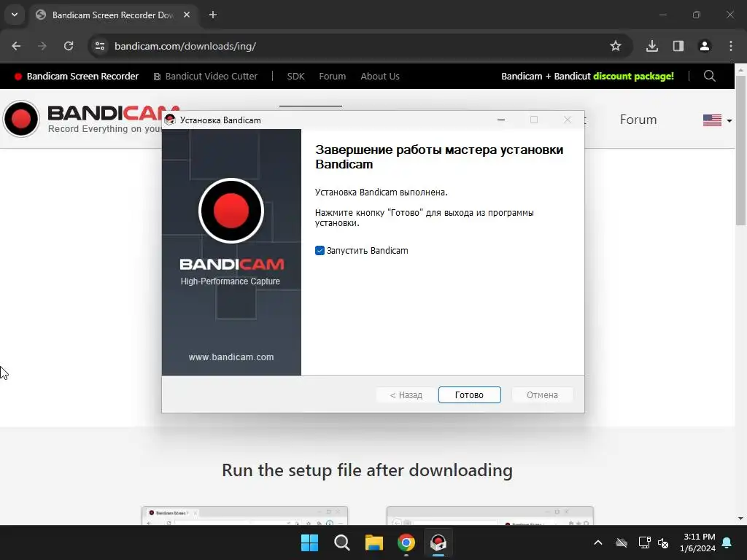Open Chrome side panel icon

tap(678, 46)
